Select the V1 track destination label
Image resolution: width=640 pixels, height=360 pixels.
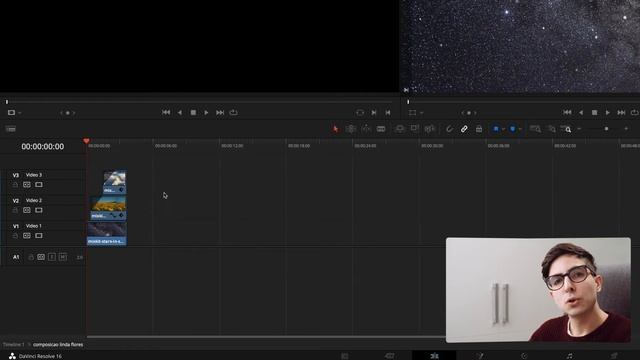click(16, 226)
